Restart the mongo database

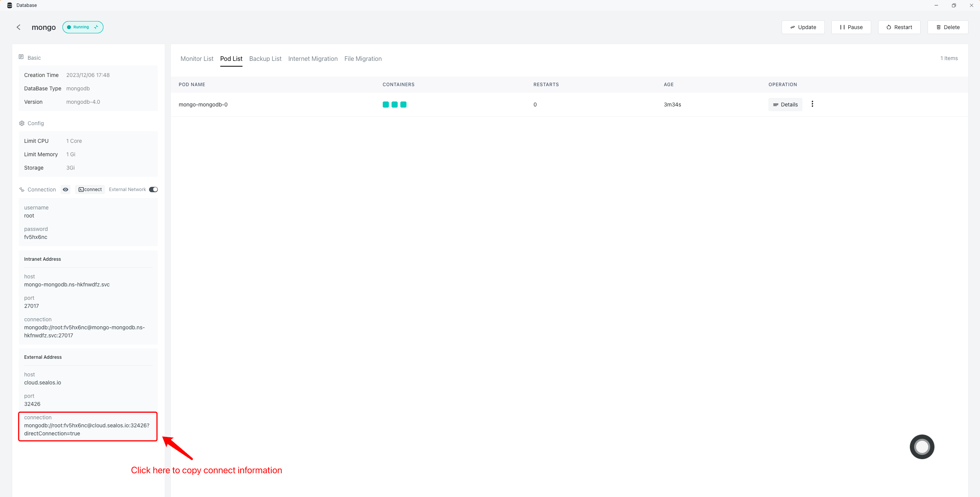[x=899, y=27]
